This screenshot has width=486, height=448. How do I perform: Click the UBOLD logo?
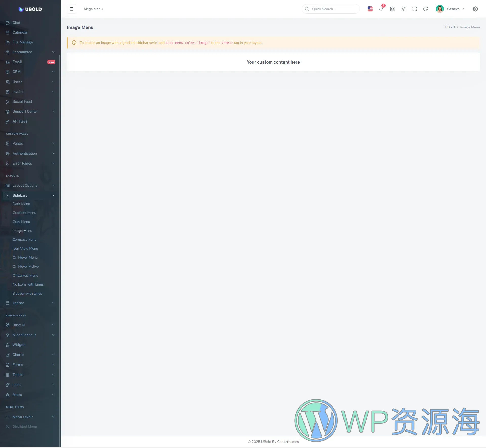(x=30, y=9)
